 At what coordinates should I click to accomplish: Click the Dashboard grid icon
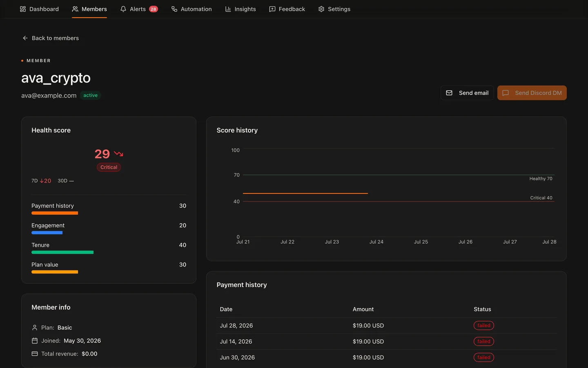pos(23,9)
